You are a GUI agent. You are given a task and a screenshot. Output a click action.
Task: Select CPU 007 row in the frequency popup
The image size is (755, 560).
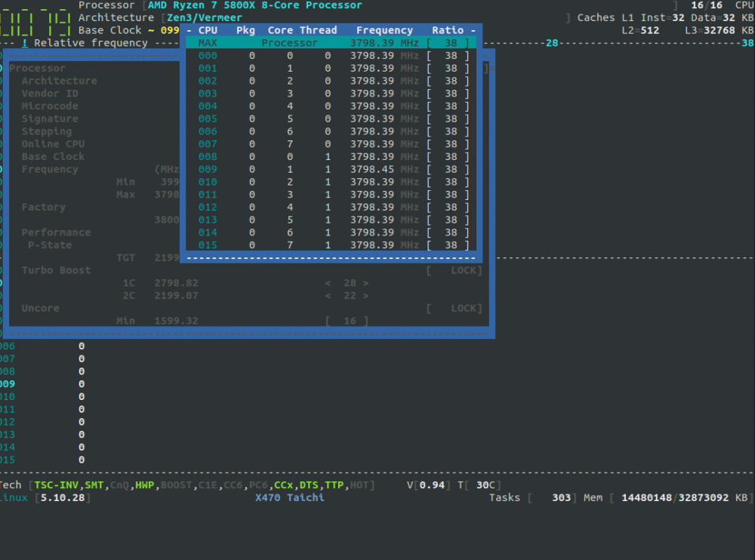[x=331, y=144]
